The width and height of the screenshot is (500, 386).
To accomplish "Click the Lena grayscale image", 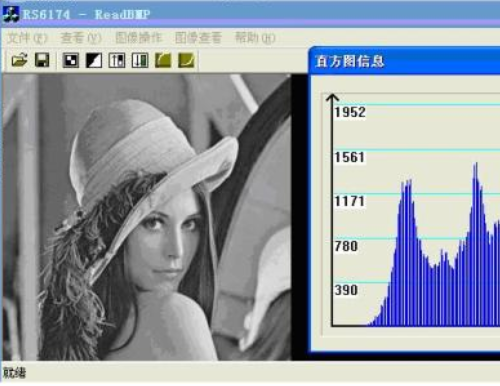I will coord(147,217).
